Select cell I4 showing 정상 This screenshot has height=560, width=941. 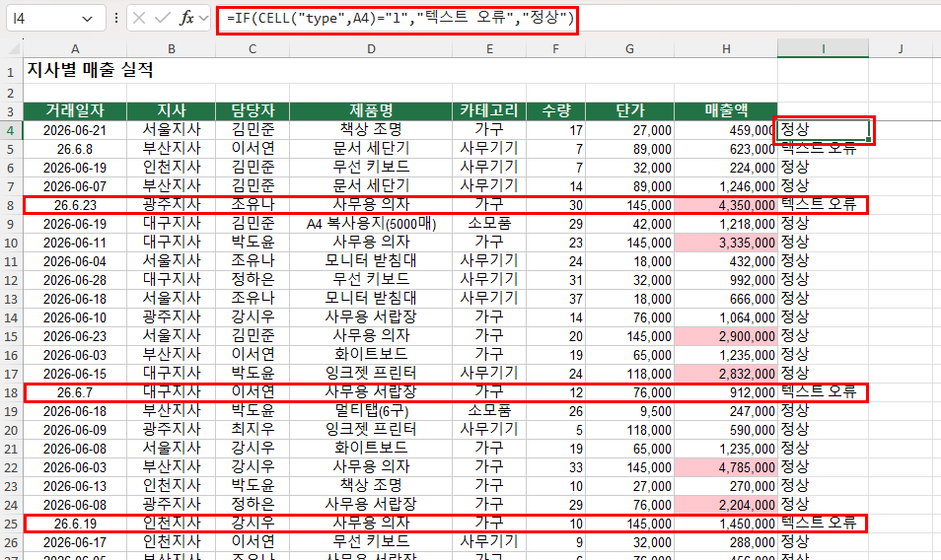coord(823,130)
